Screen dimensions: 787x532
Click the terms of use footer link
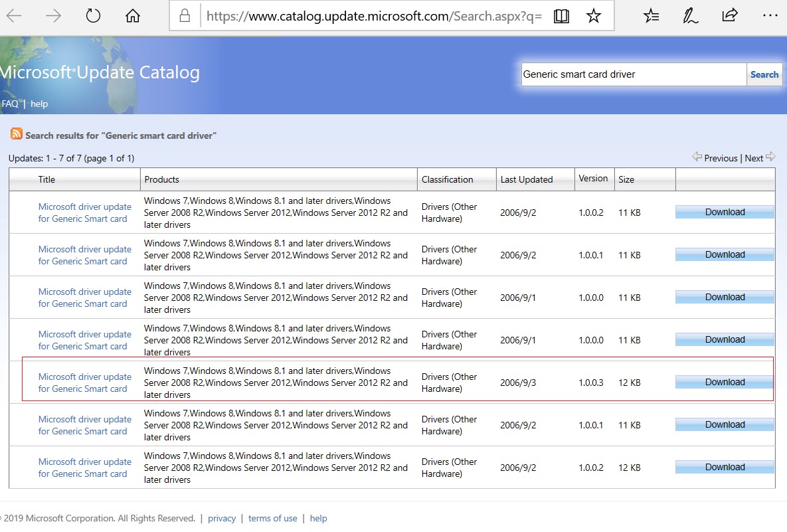[x=272, y=518]
